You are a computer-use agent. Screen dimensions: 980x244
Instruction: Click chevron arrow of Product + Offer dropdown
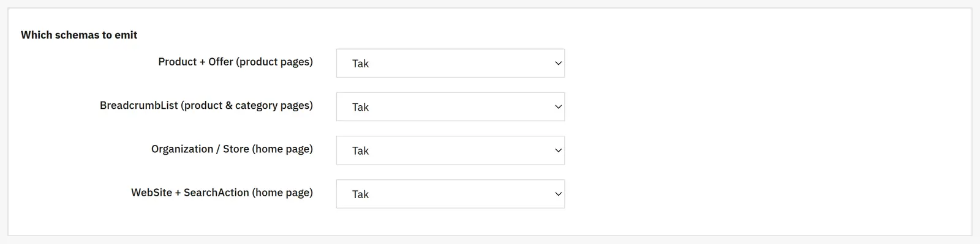pyautogui.click(x=558, y=64)
